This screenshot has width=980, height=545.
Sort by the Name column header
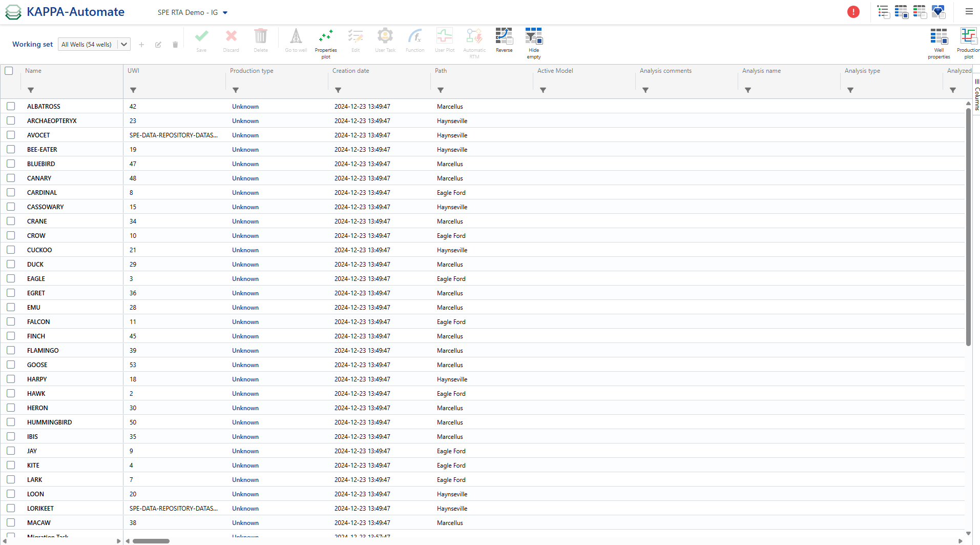pyautogui.click(x=33, y=71)
